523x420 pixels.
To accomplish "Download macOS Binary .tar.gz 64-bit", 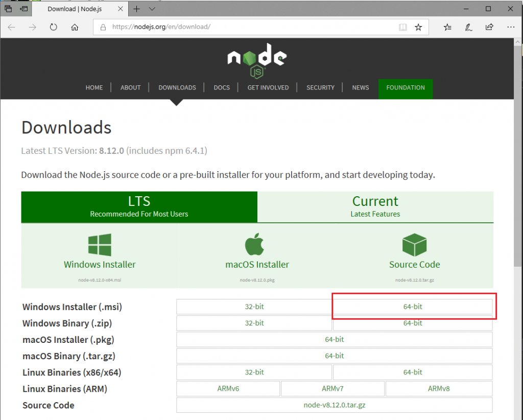I will point(334,356).
